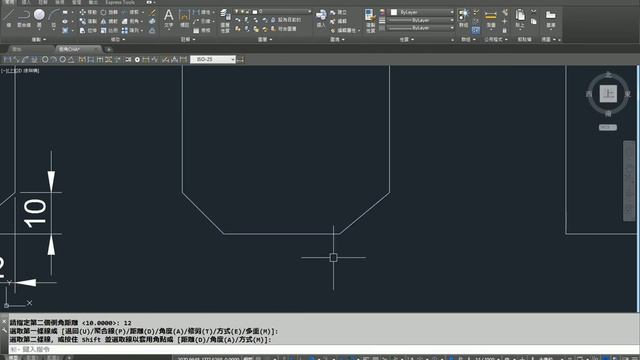This screenshot has height=360, width=640.
Task: Expand the Utilities panel title
Action: (x=496, y=40)
